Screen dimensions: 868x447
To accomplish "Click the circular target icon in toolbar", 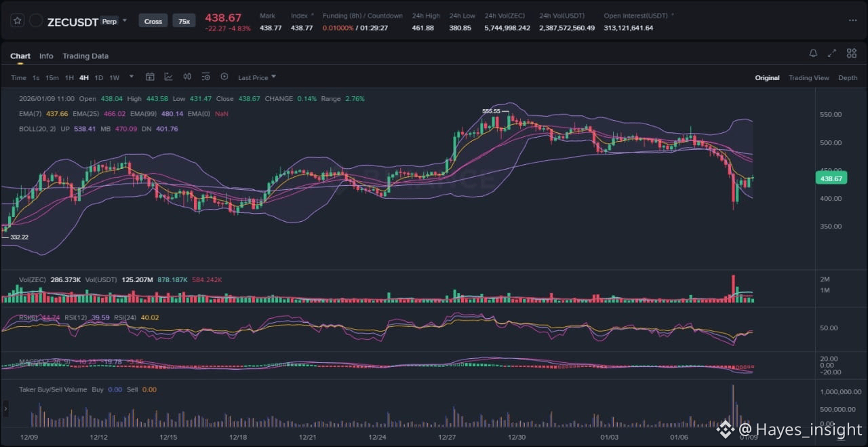I will 224,77.
